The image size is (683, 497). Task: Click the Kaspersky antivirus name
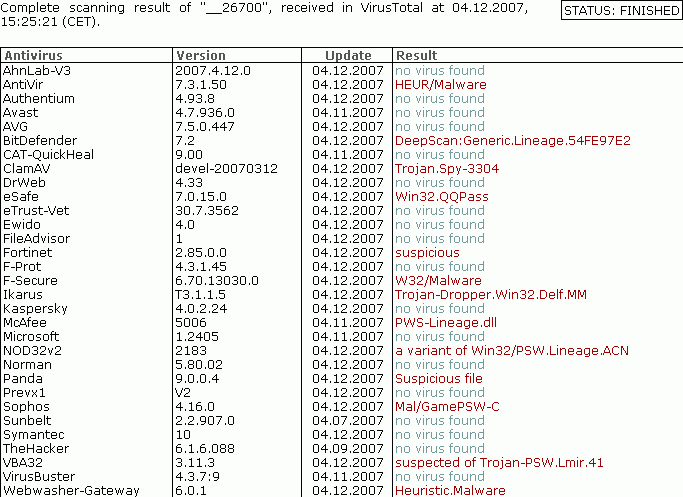35,308
